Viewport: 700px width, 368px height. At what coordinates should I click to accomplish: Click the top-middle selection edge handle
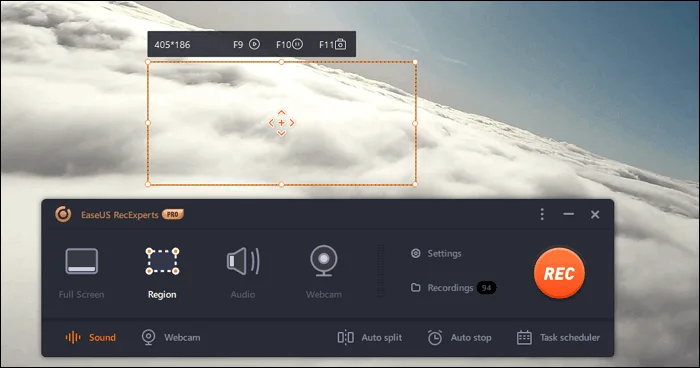tap(281, 62)
